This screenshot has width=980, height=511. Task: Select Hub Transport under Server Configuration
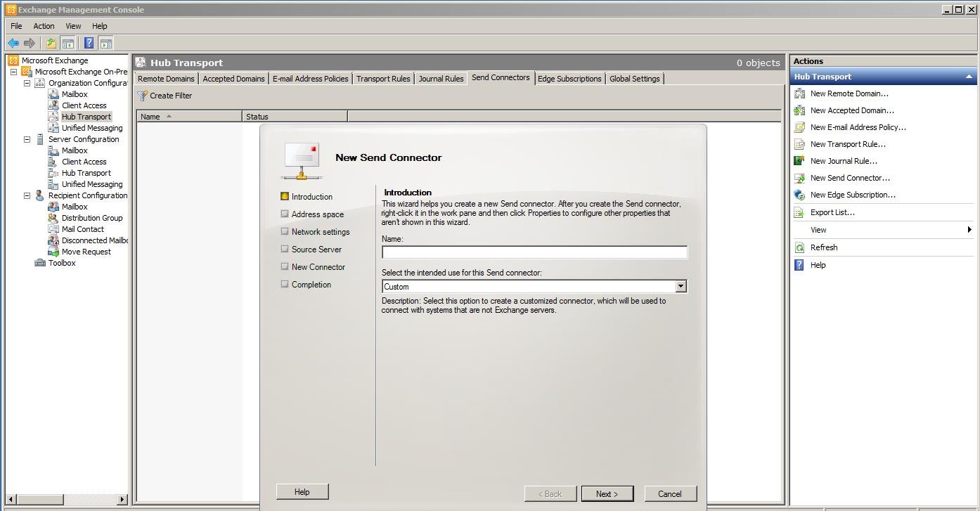[x=86, y=173]
